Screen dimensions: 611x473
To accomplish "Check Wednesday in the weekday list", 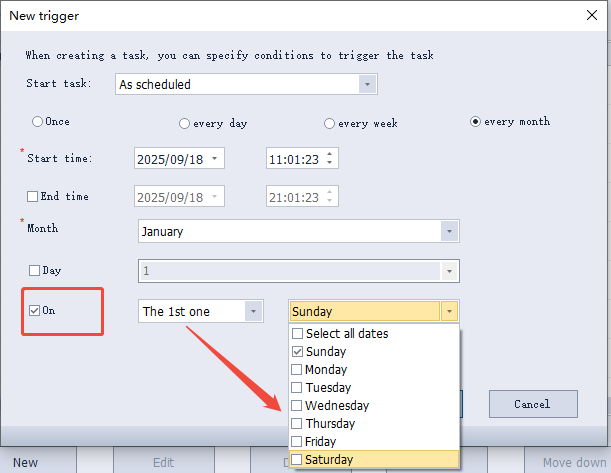I will [297, 406].
